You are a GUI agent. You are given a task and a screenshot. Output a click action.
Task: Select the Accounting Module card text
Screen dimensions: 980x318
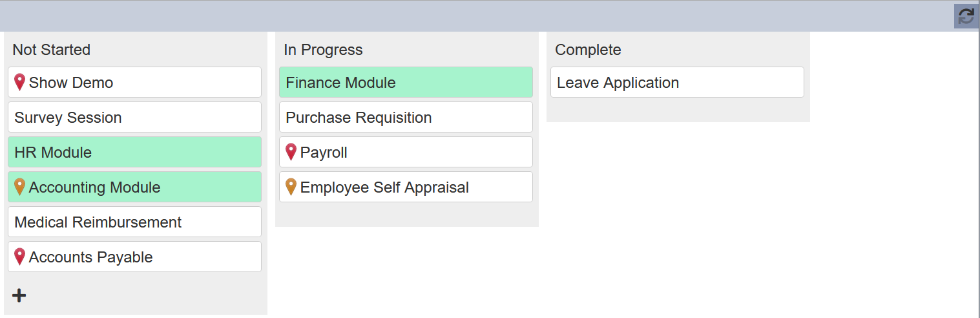click(94, 187)
